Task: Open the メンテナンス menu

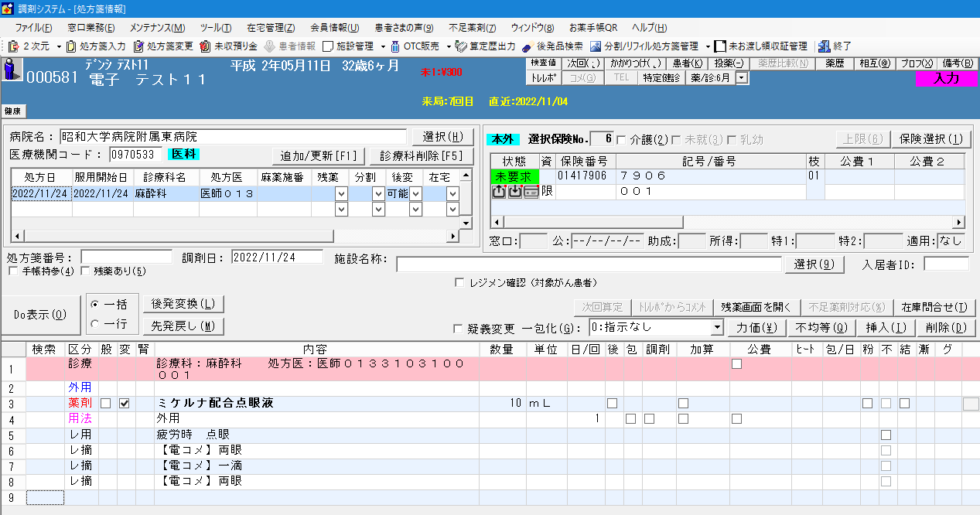Action: pyautogui.click(x=157, y=27)
